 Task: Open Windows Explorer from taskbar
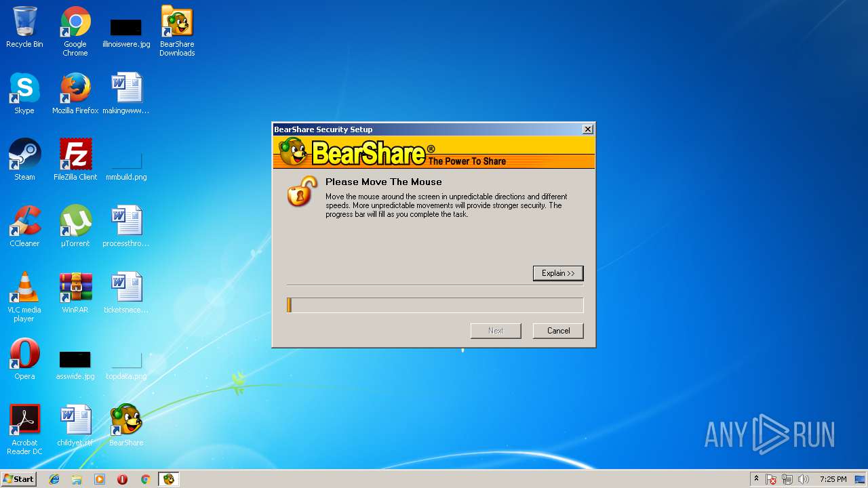[x=77, y=479]
